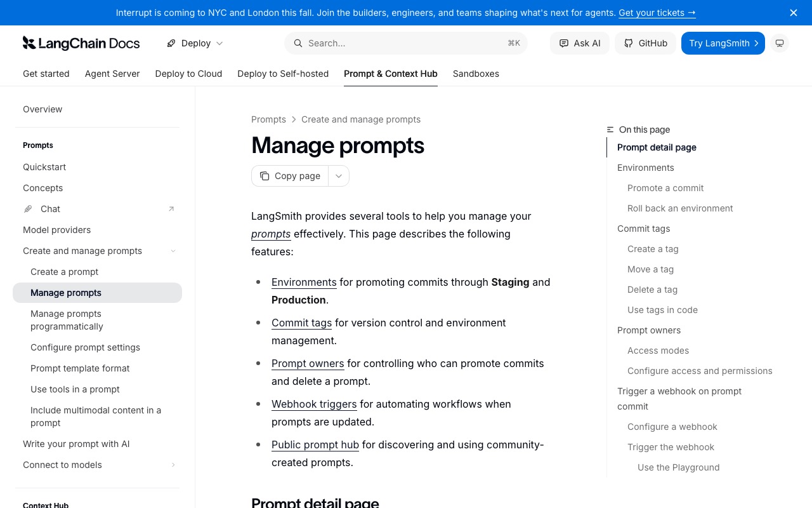The image size is (812, 508).
Task: Click the breadcrumb chevron after Prompts
Action: click(x=294, y=119)
